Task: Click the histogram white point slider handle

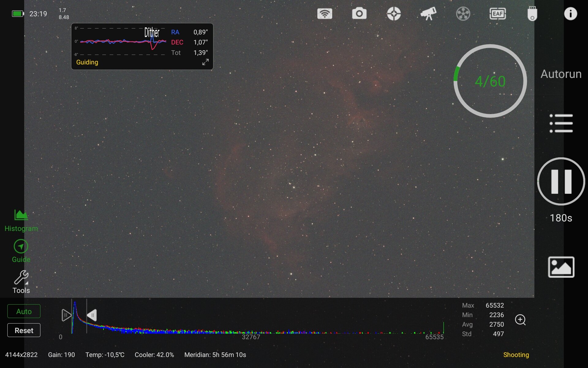Action: coord(92,315)
